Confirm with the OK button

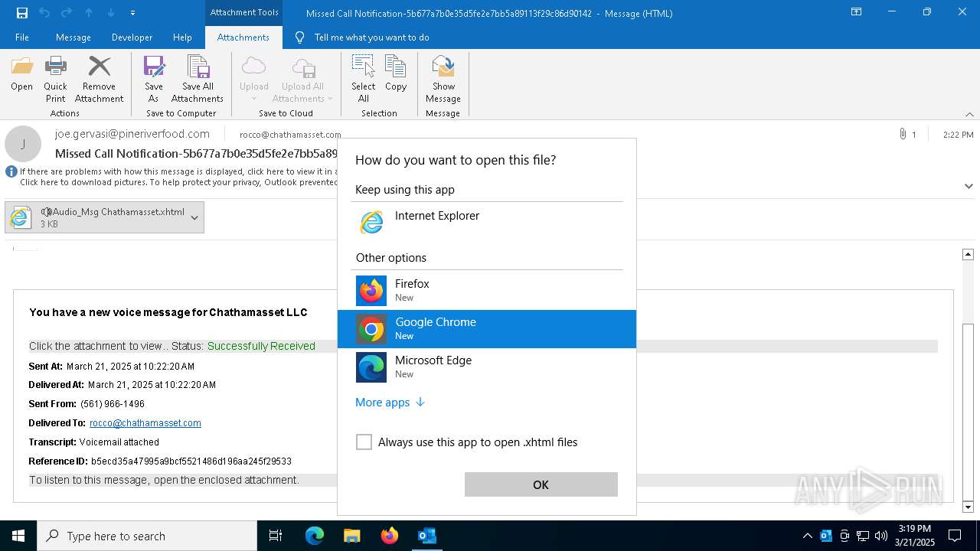tap(541, 484)
